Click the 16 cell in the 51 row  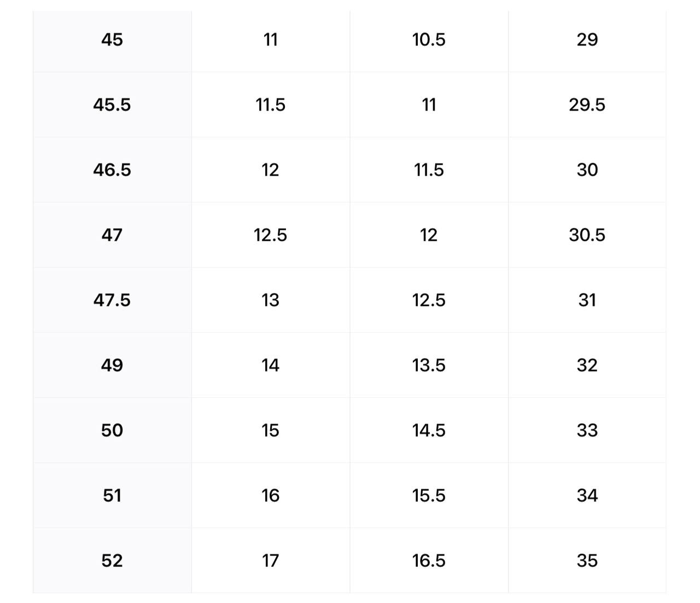[270, 495]
